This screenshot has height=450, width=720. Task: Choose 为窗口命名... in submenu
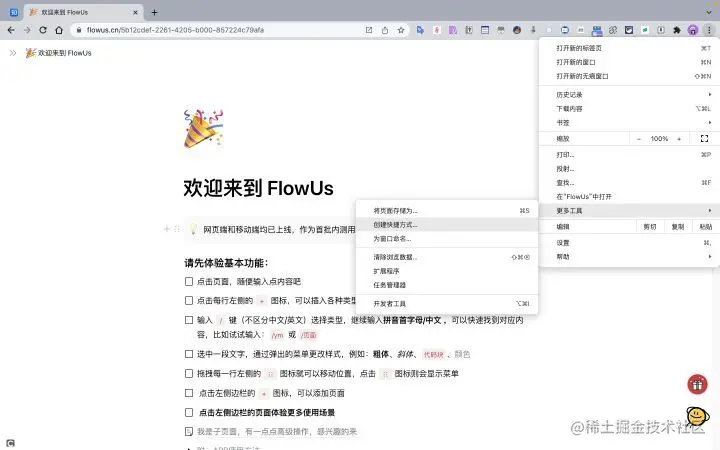click(x=447, y=239)
